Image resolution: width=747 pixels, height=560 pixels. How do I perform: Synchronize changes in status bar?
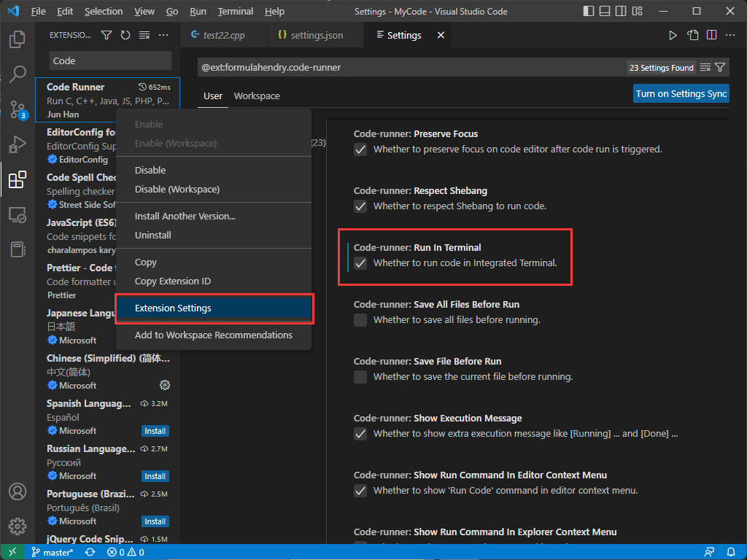[90, 553]
